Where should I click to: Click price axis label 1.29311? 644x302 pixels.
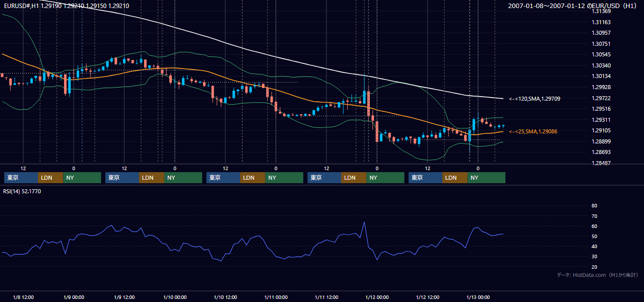601,120
